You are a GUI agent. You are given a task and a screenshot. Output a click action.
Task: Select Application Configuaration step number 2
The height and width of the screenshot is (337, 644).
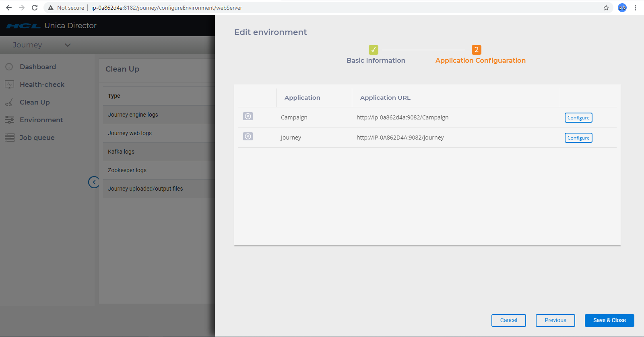(x=477, y=50)
